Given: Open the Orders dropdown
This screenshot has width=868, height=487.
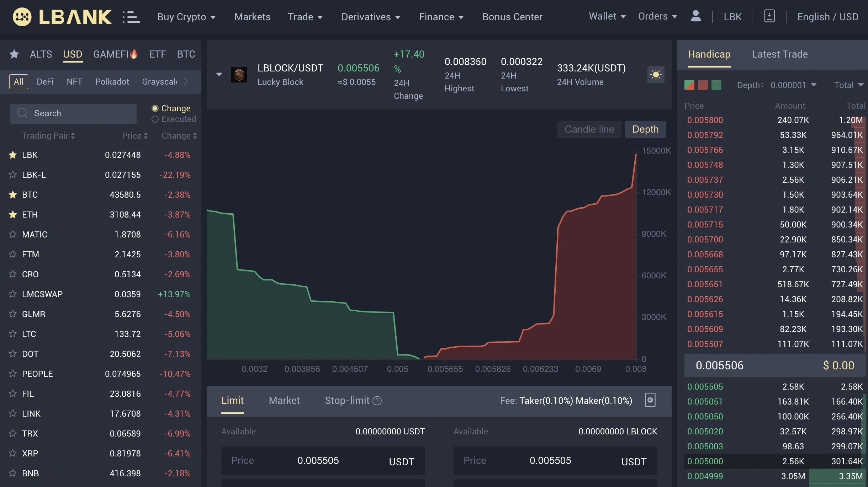Looking at the screenshot, I should click(x=657, y=16).
